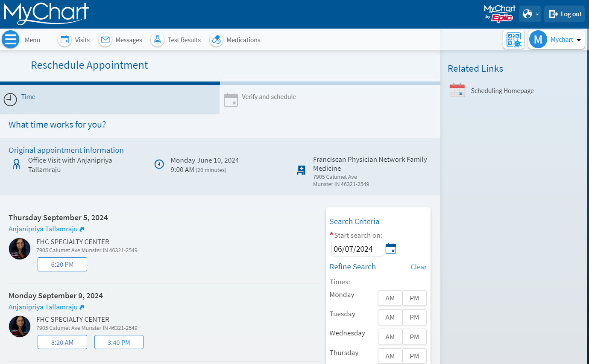Open the main Menu hamburger icon
The width and height of the screenshot is (589, 364).
click(x=11, y=40)
